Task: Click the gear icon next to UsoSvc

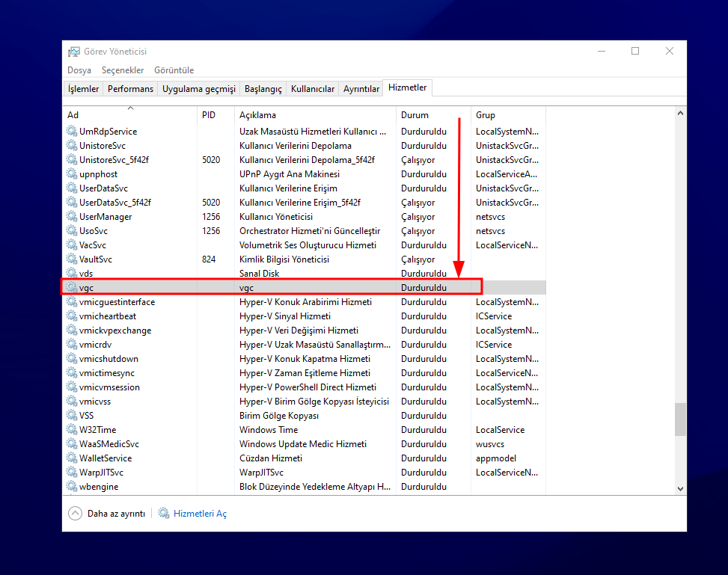Action: (72, 230)
